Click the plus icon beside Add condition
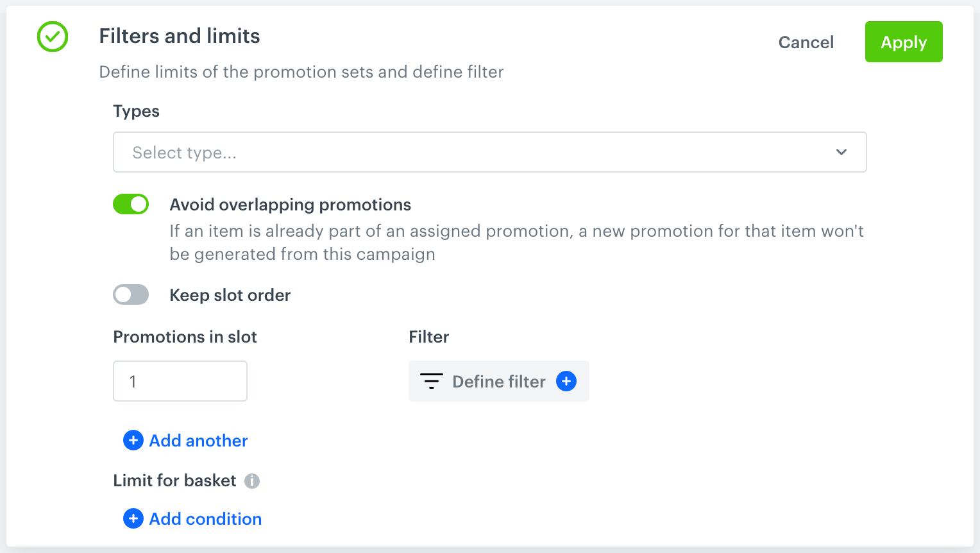 [x=133, y=518]
